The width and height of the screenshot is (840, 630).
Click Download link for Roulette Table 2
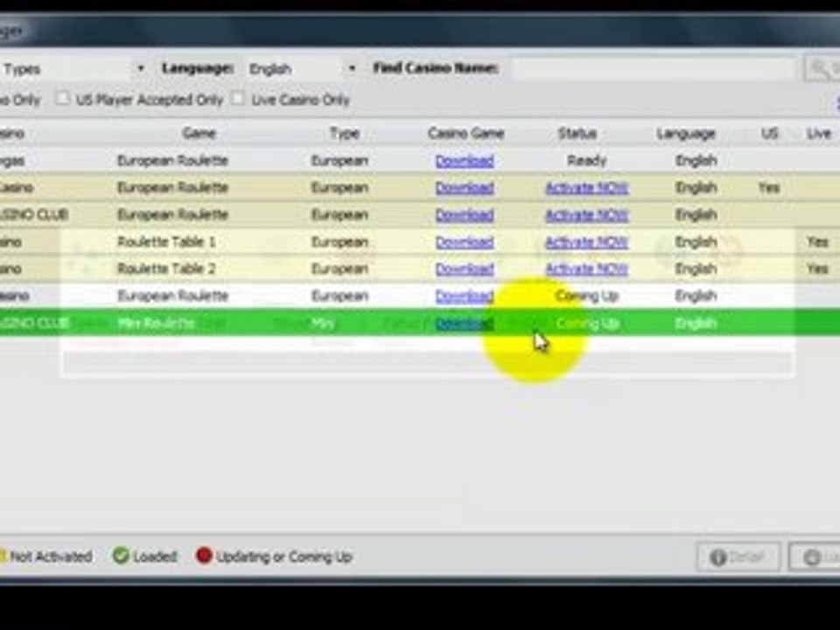[465, 269]
